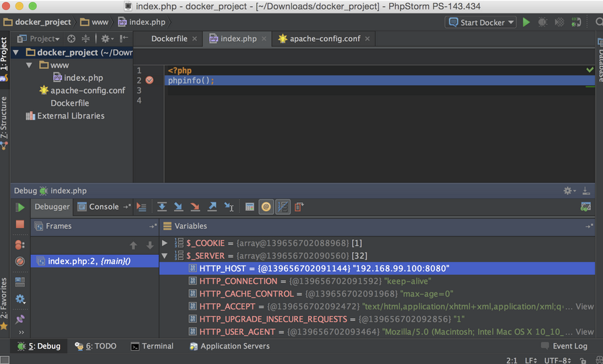The height and width of the screenshot is (364, 603).
Task: Open the Event Log
Action: 564,346
